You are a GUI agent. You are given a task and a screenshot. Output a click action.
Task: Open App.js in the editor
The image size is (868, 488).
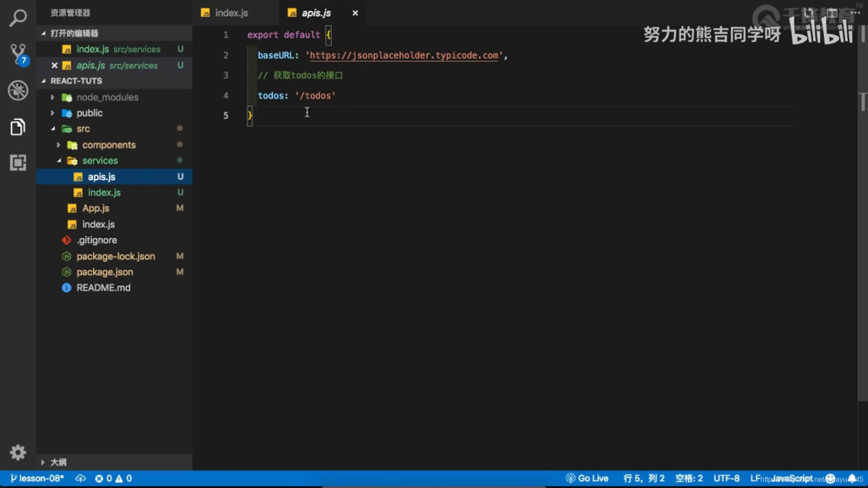[95, 208]
